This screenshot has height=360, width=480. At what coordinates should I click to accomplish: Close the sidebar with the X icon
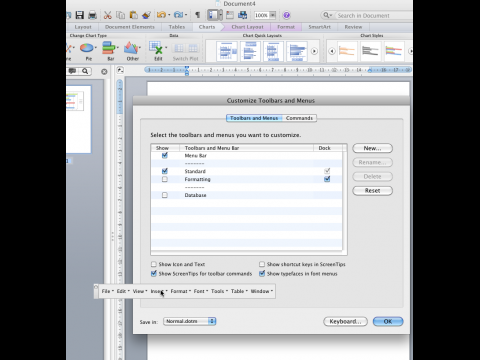click(x=104, y=71)
